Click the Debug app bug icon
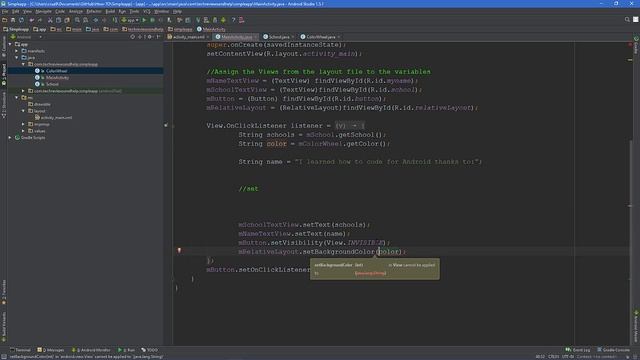Screen dimensions: 640x360 coord(153,20)
